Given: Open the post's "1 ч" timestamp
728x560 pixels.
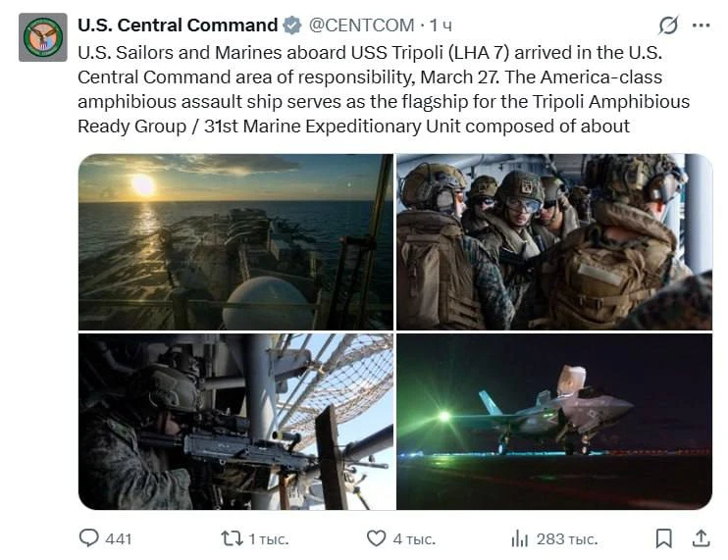Looking at the screenshot, I should 442,25.
